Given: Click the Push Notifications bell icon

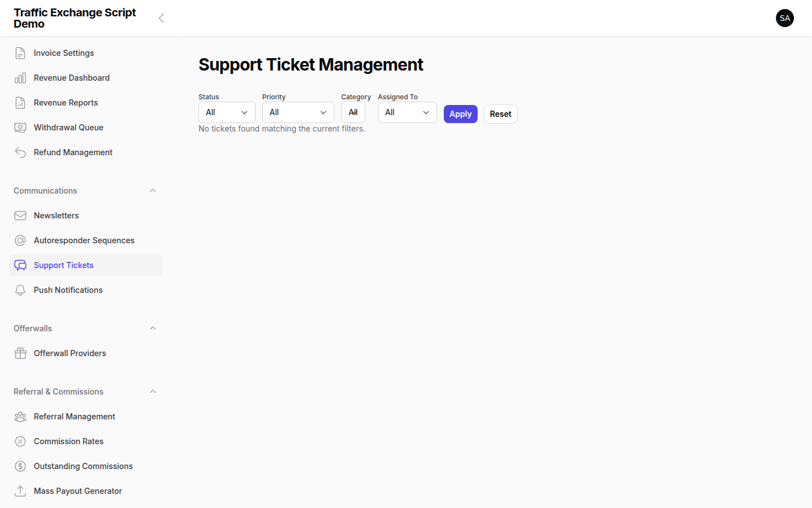Looking at the screenshot, I should point(20,290).
